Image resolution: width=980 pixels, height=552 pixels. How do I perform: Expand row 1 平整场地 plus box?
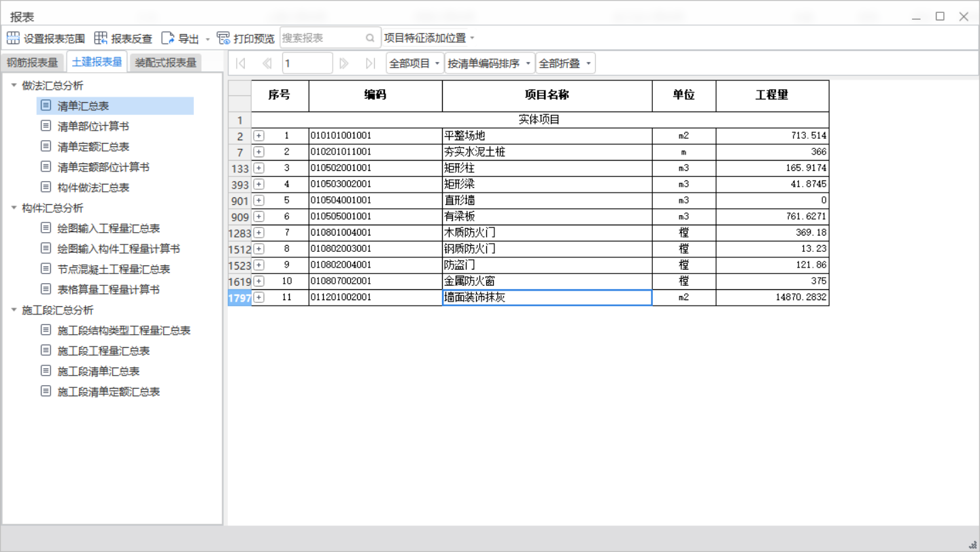(259, 136)
